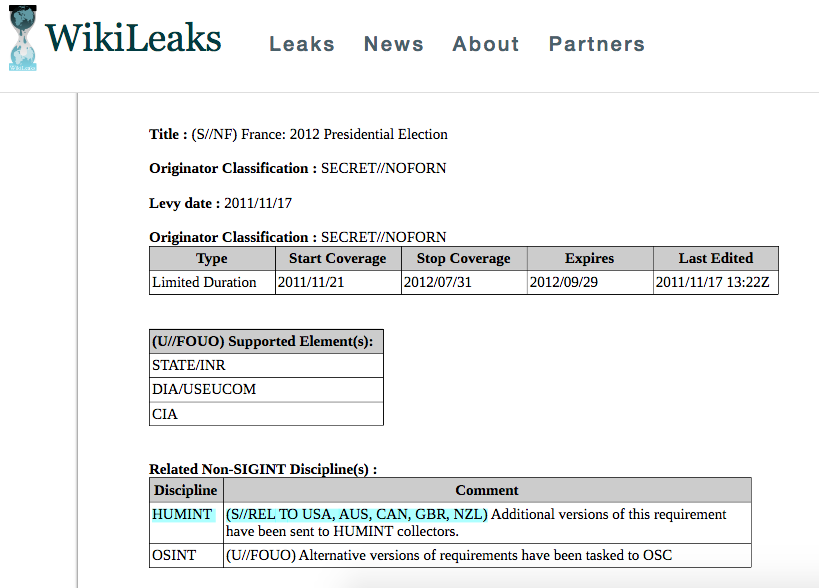
Task: Click the '(U//FOUO) Supported Element(s):' header
Action: pyautogui.click(x=266, y=342)
